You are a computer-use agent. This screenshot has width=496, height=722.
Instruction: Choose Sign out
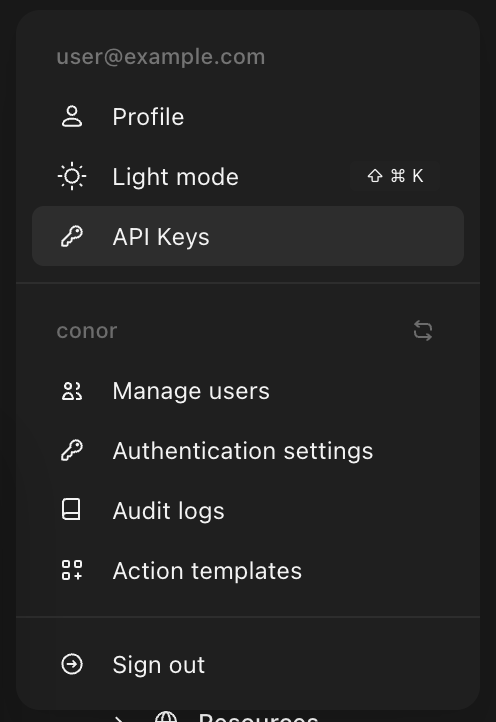[248, 664]
